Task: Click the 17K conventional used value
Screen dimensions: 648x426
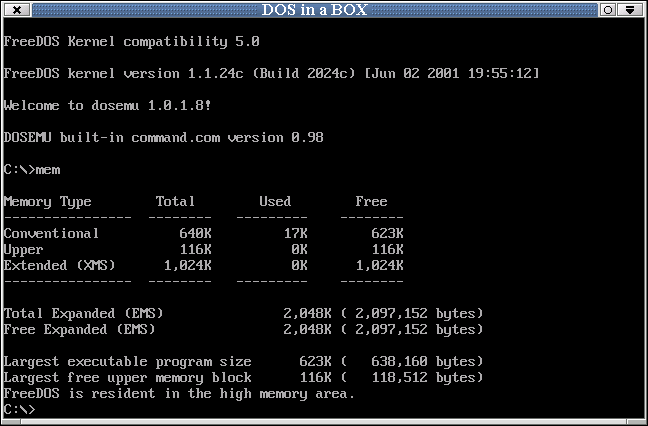Action: 295,233
